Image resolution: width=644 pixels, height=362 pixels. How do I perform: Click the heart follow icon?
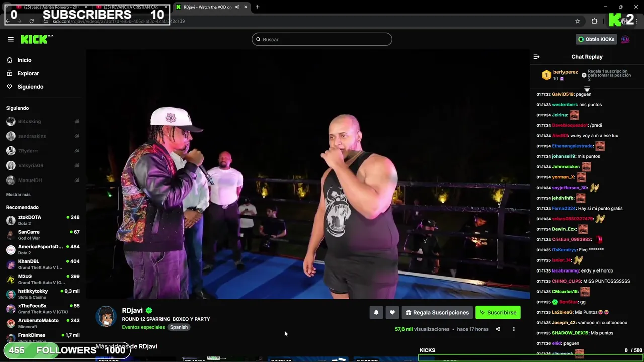pos(392,312)
